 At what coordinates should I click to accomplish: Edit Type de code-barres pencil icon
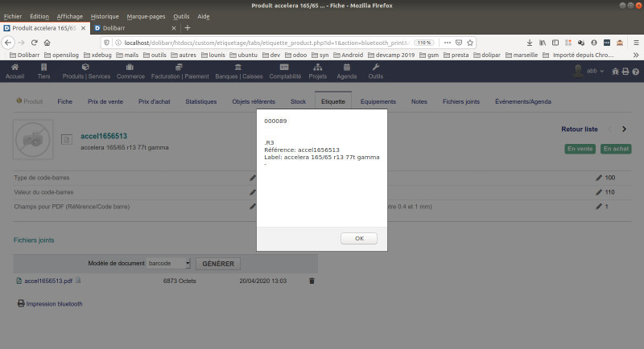(x=252, y=178)
